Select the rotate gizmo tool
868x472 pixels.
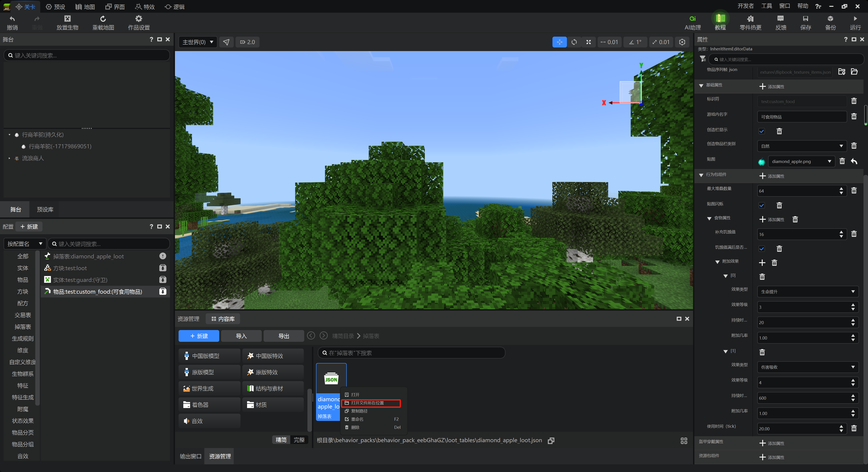pyautogui.click(x=574, y=42)
